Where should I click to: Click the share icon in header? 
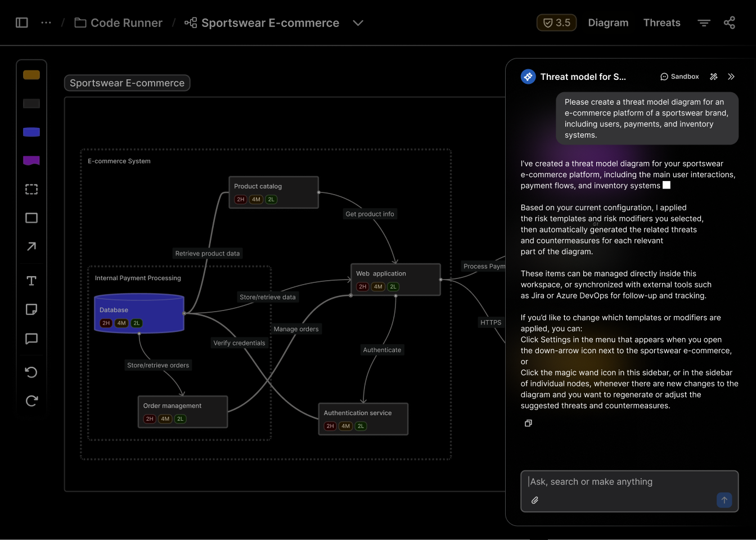click(730, 22)
